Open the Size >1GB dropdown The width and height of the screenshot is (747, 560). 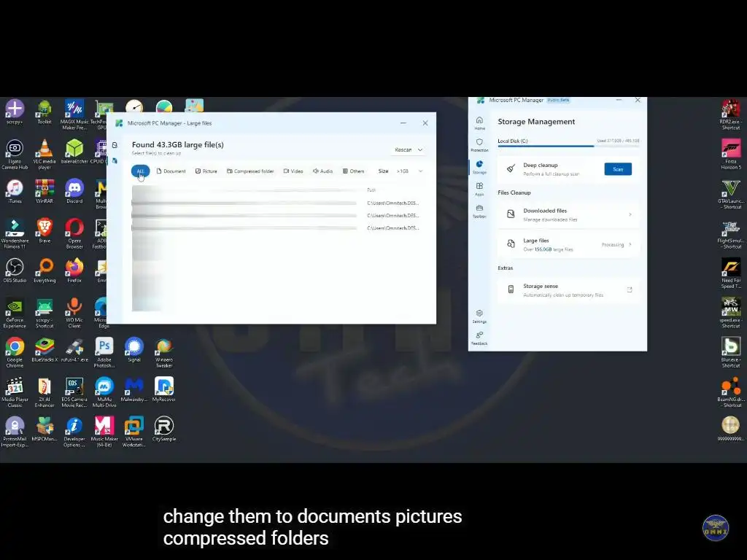click(409, 171)
